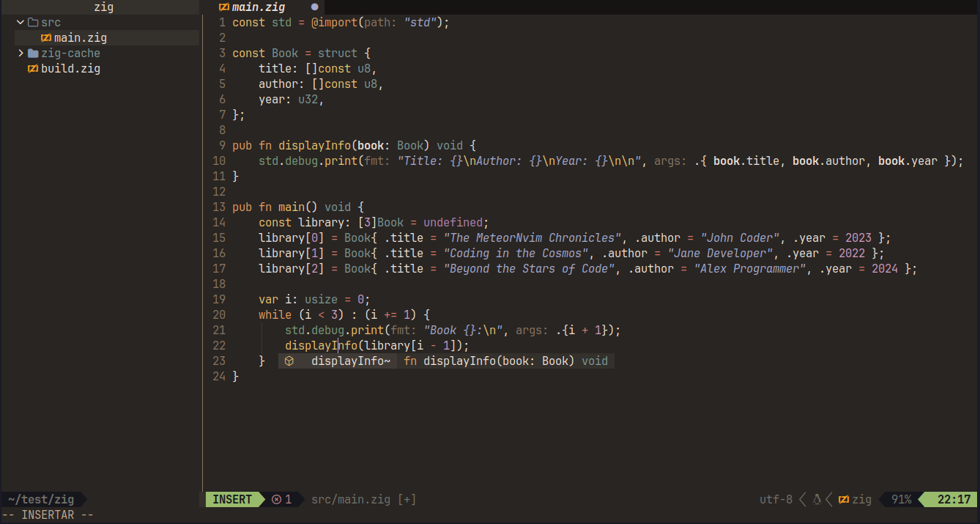Click the Zig icon on the main.zig tab
This screenshot has height=524, width=980.
click(224, 7)
